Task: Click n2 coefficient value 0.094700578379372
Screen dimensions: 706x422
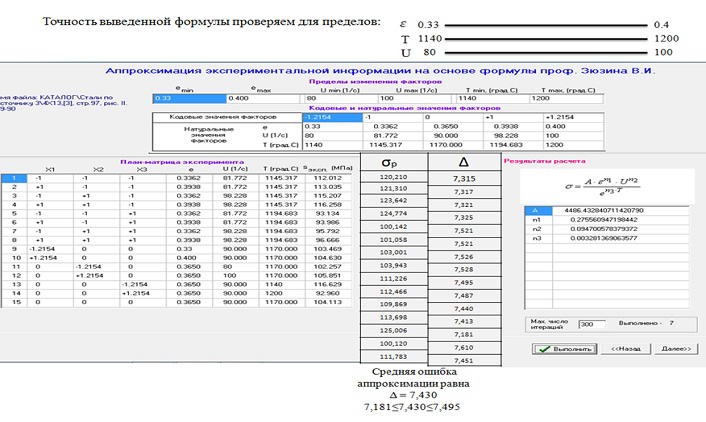Action: tap(620, 229)
